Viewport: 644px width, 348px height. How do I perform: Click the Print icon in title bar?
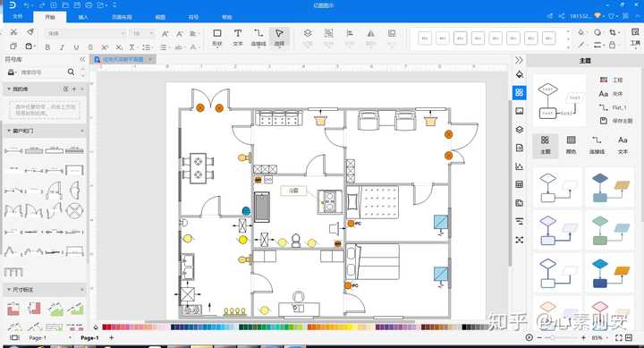coord(89,5)
